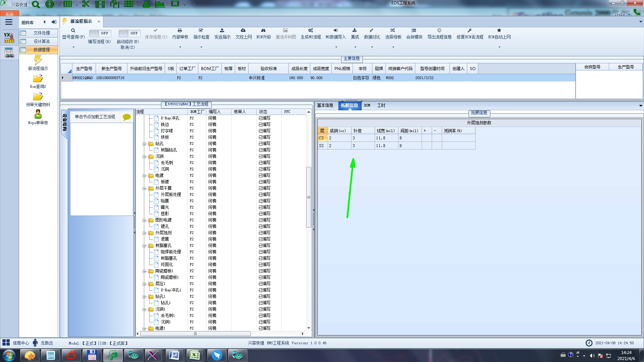
Task: Click the volume icon in system tray
Action: [x=592, y=356]
